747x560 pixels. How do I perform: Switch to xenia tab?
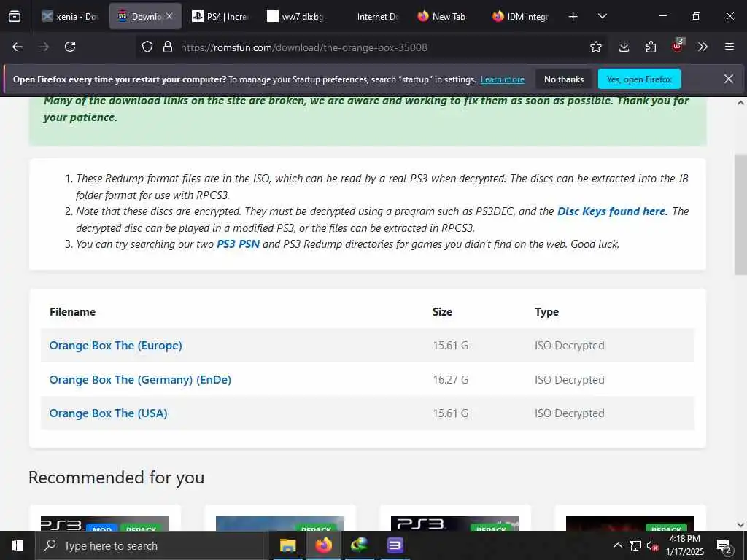(x=71, y=17)
